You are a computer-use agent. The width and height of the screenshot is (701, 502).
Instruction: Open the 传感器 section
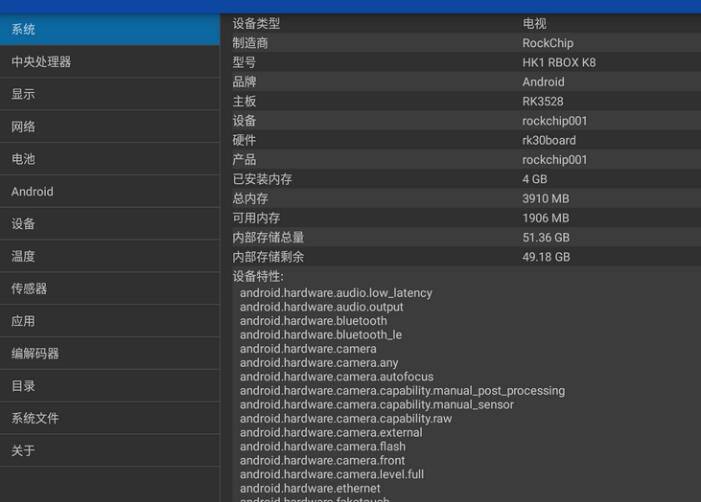pos(110,289)
